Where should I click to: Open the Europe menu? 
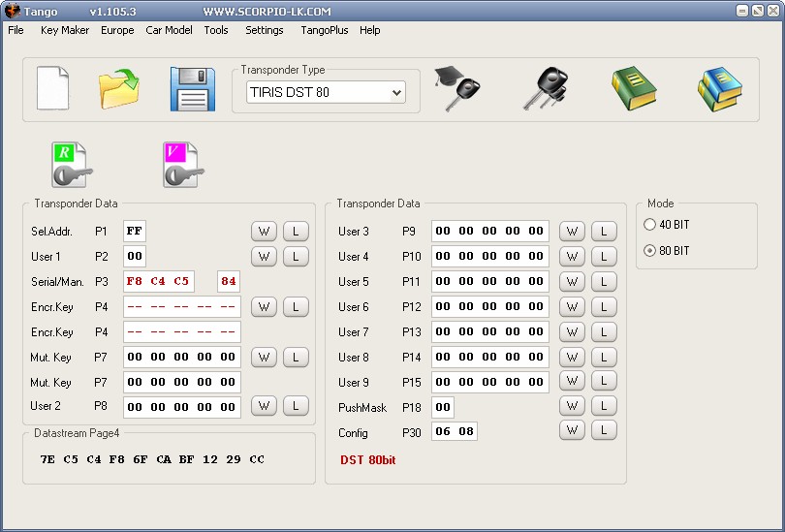(x=117, y=30)
